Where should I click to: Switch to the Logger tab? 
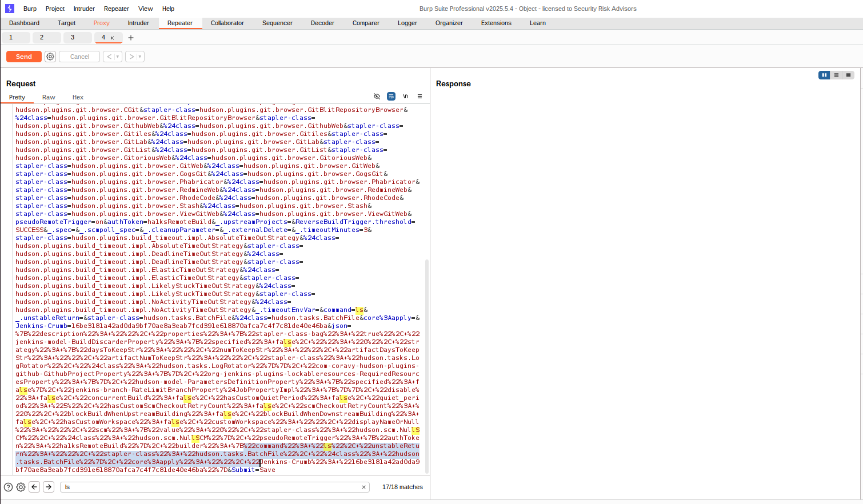point(407,23)
